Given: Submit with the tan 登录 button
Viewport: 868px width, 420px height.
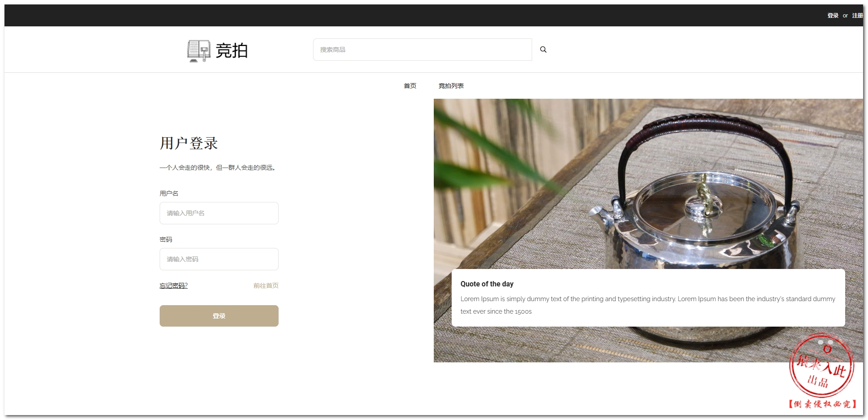Looking at the screenshot, I should 219,316.
